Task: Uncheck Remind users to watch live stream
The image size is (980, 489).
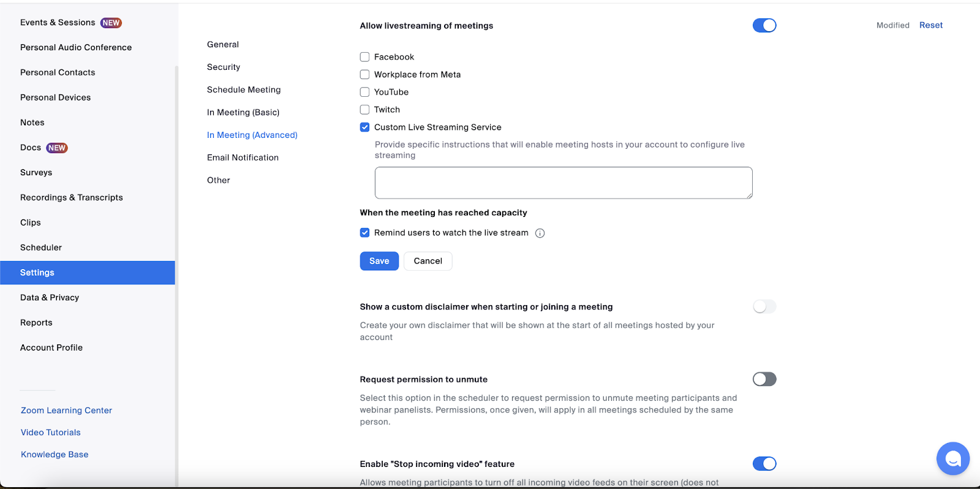Action: [x=364, y=233]
